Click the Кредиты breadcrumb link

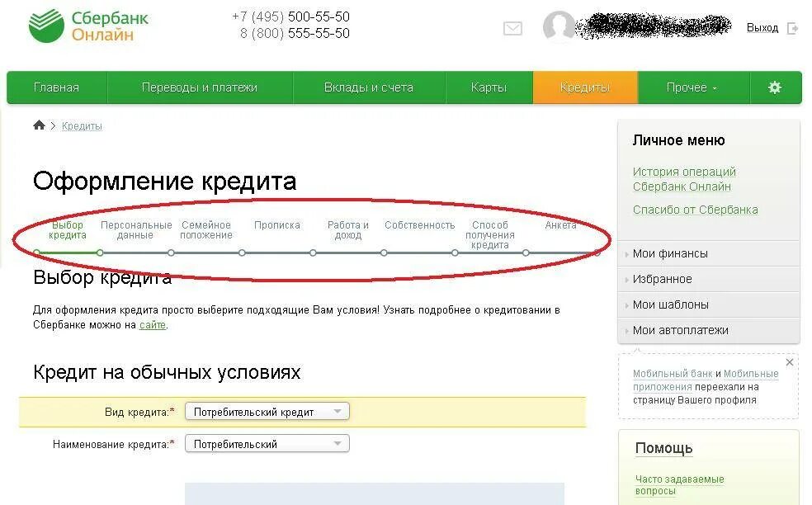point(82,126)
